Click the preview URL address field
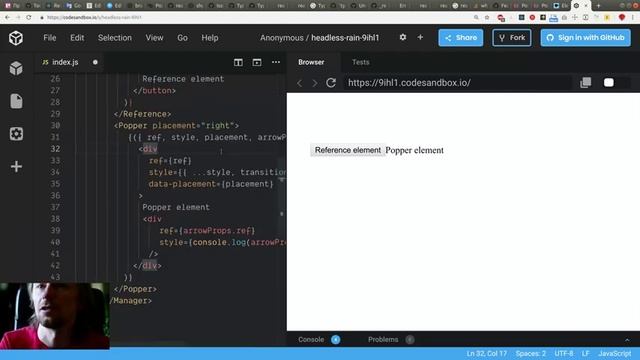This screenshot has height=360, width=640. pyautogui.click(x=457, y=83)
